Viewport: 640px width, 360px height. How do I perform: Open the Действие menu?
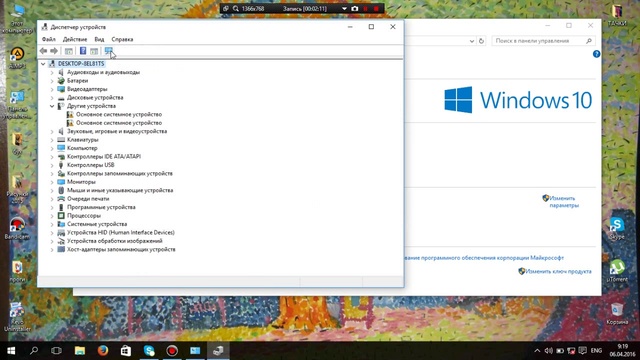pos(75,39)
